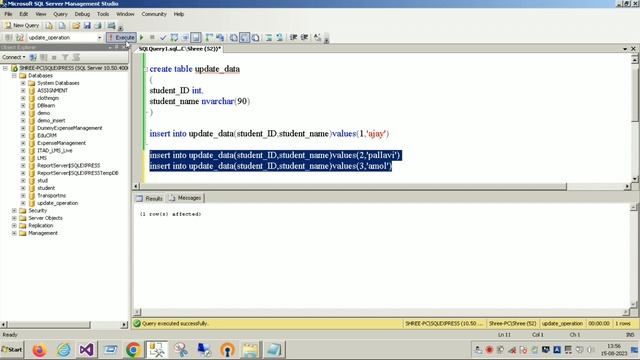Open Firefox from the taskbar
The image size is (640, 360).
click(x=39, y=350)
